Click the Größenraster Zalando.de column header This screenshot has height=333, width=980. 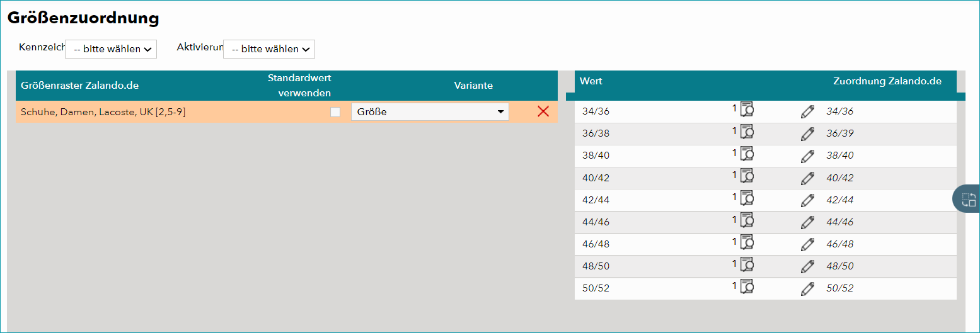click(x=79, y=85)
